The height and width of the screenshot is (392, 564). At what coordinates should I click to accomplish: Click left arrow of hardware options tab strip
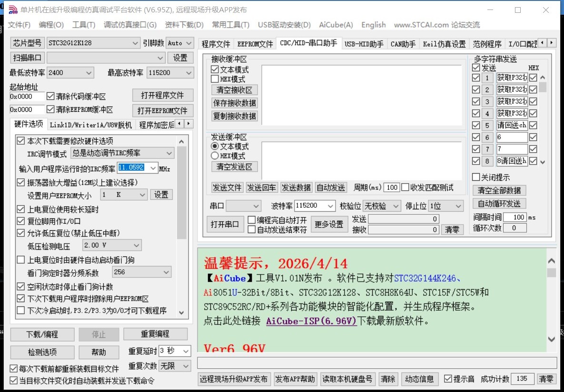[x=180, y=124]
